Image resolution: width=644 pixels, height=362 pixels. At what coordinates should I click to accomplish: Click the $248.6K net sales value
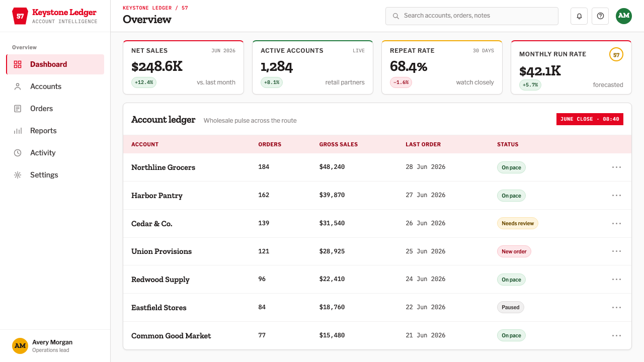click(x=157, y=66)
